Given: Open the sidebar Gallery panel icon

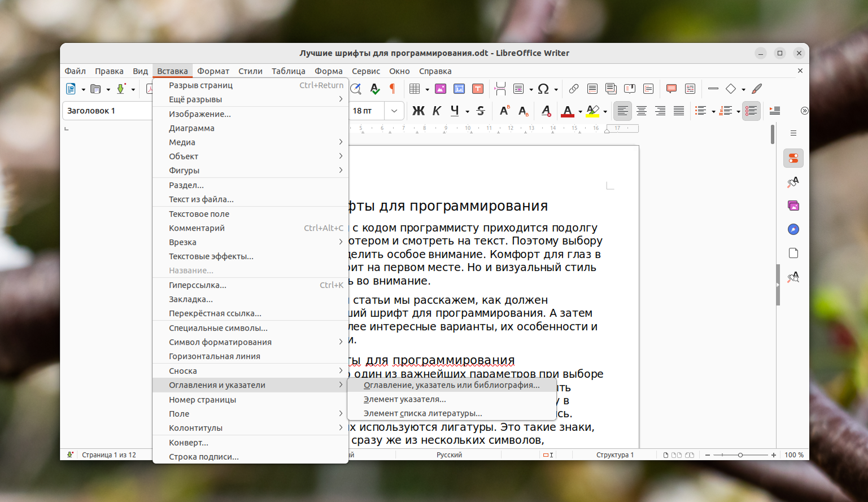Looking at the screenshot, I should [793, 206].
